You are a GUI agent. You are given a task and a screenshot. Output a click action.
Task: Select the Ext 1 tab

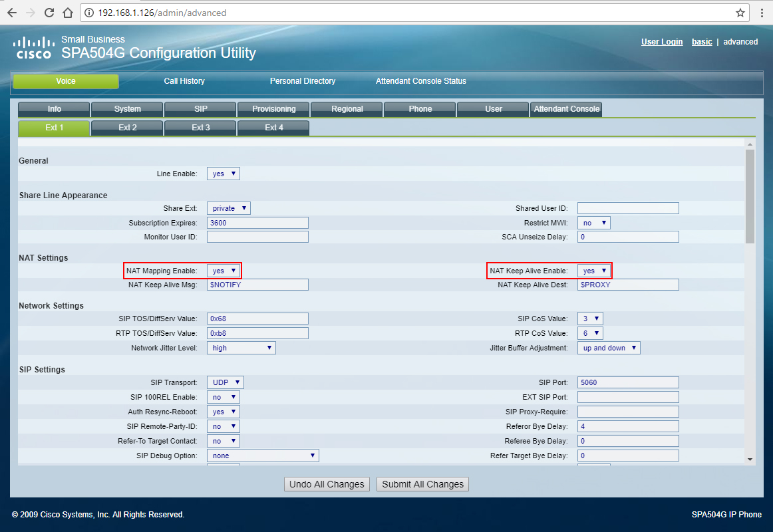pos(55,128)
